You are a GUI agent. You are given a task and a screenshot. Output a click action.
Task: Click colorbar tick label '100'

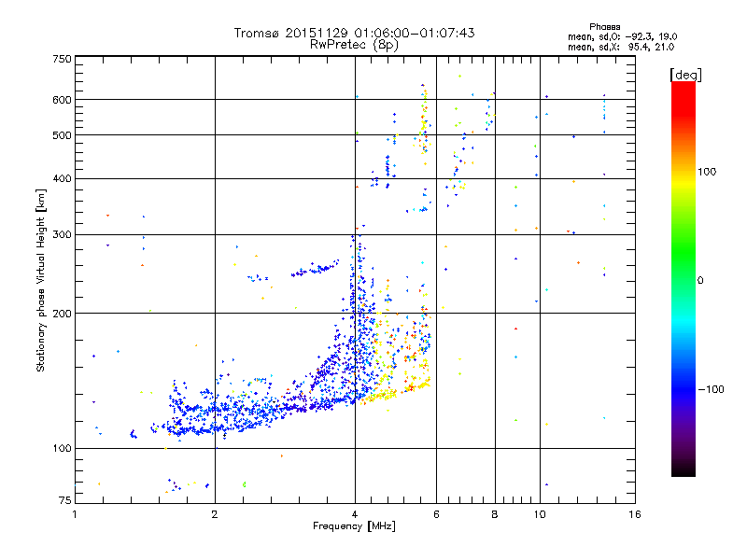tap(707, 172)
